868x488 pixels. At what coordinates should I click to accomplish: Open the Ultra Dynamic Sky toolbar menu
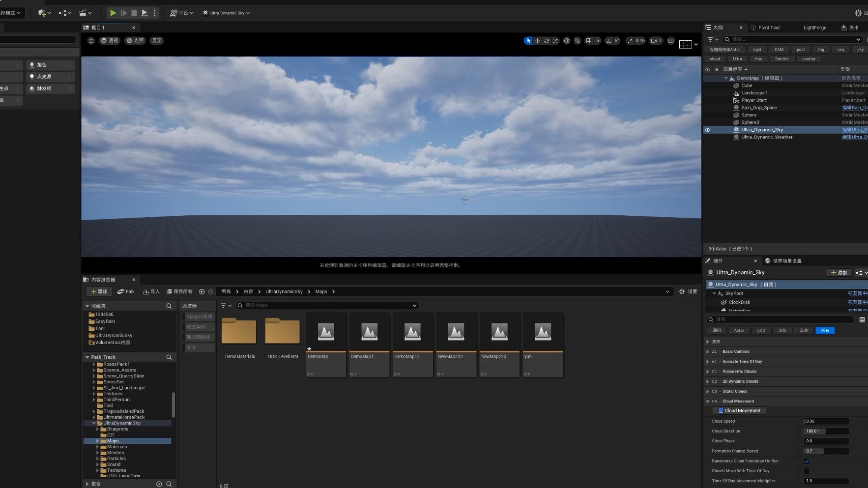(226, 13)
